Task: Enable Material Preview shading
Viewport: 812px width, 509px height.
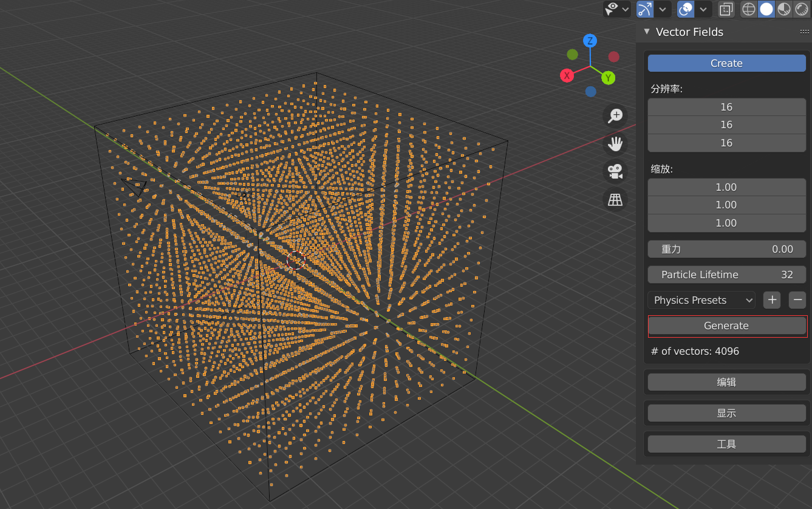Action: point(783,9)
